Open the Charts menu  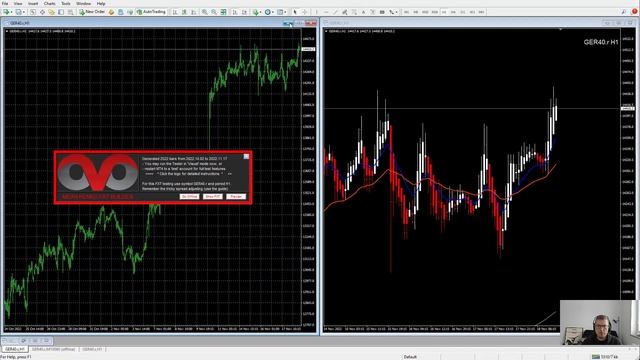pos(49,3)
